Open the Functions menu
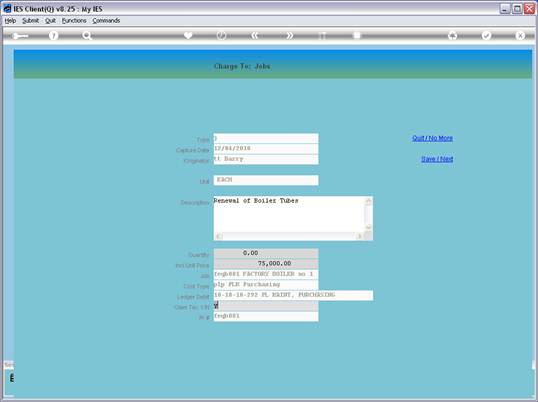The image size is (538, 402). click(74, 21)
